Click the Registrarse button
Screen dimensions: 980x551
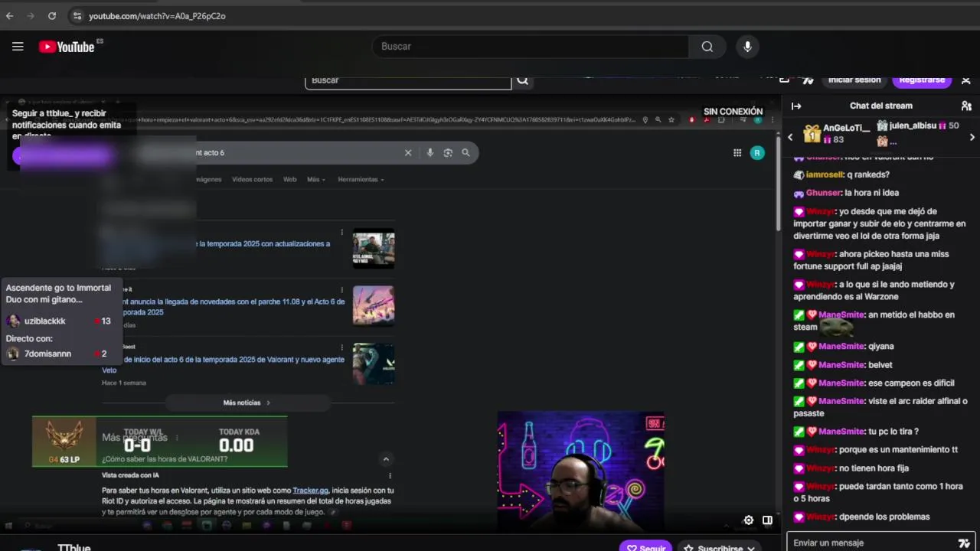[x=921, y=80]
